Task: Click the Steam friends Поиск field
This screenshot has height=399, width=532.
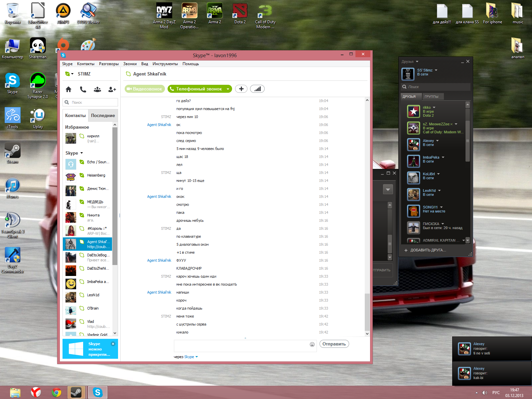Action: coord(436,87)
